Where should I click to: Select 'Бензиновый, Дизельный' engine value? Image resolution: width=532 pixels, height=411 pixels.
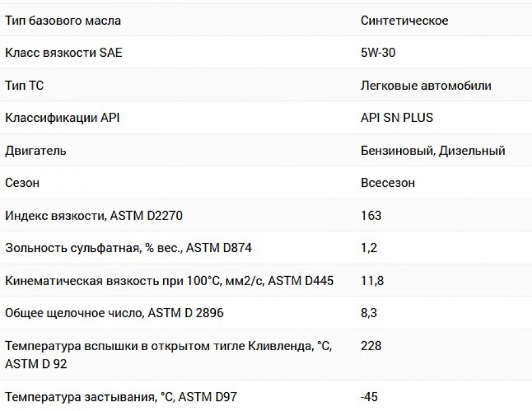tap(433, 151)
